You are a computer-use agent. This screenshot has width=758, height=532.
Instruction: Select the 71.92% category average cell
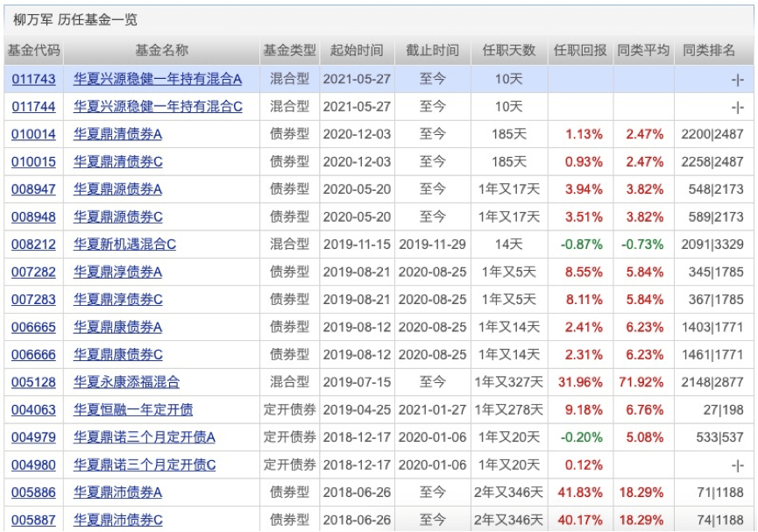click(x=643, y=382)
